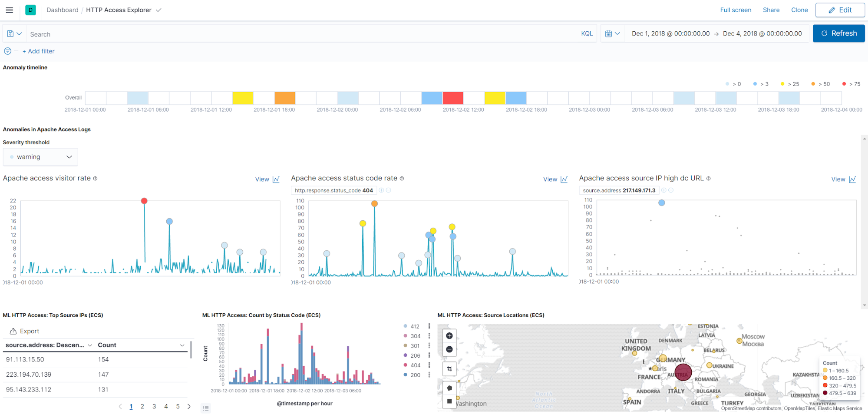Expand the HTTP Access Explorer title dropdown

(158, 10)
